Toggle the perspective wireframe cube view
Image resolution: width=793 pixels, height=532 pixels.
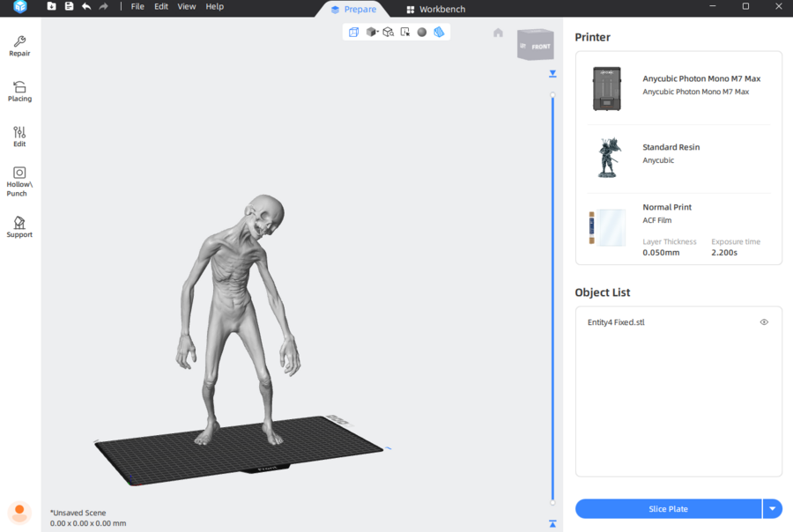pyautogui.click(x=353, y=32)
